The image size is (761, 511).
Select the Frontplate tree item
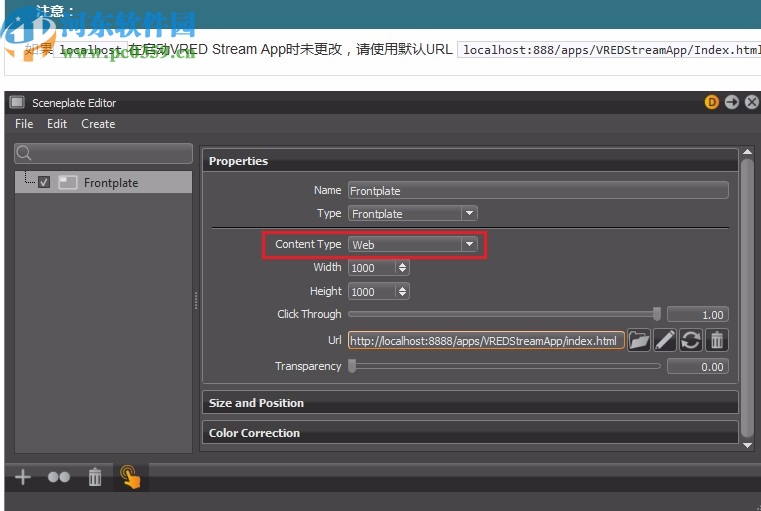(x=103, y=182)
